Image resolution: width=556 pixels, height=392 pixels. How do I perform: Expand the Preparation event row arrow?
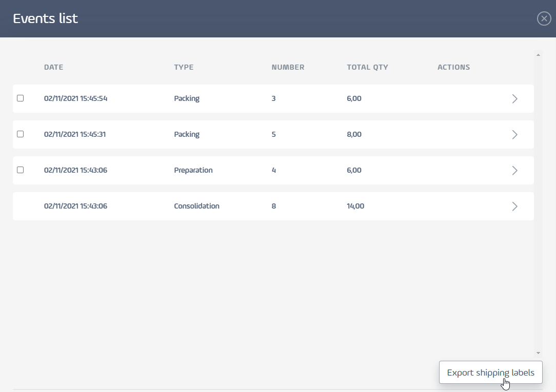pyautogui.click(x=515, y=170)
